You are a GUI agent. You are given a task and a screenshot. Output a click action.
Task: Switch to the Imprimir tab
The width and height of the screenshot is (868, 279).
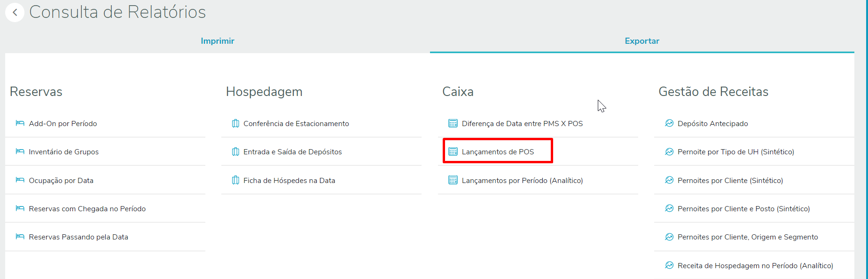pyautogui.click(x=218, y=41)
